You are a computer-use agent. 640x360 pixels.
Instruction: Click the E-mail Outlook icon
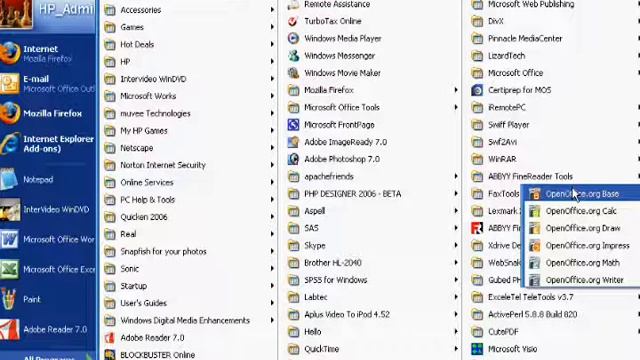10,84
